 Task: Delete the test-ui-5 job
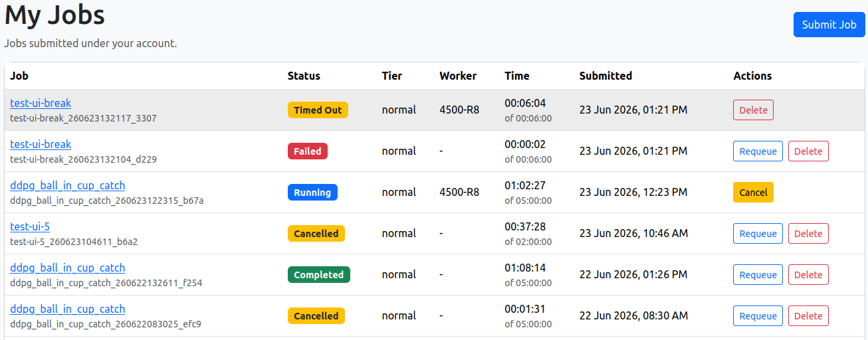click(x=808, y=234)
